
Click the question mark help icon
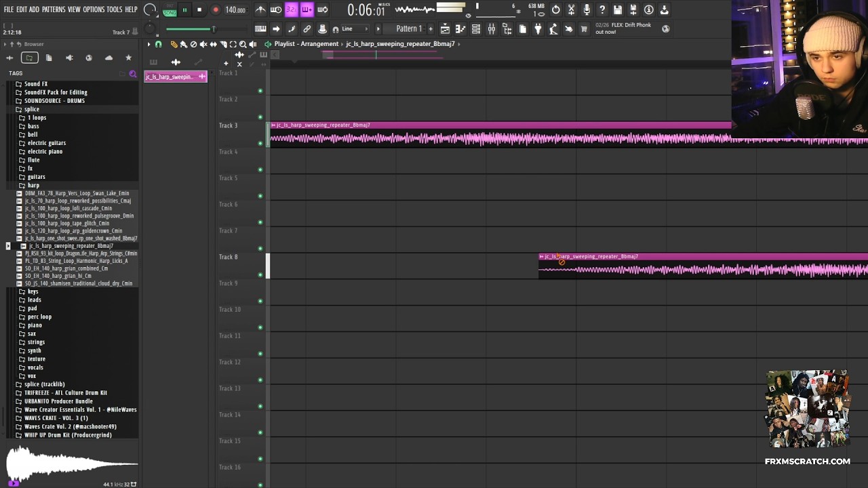602,9
